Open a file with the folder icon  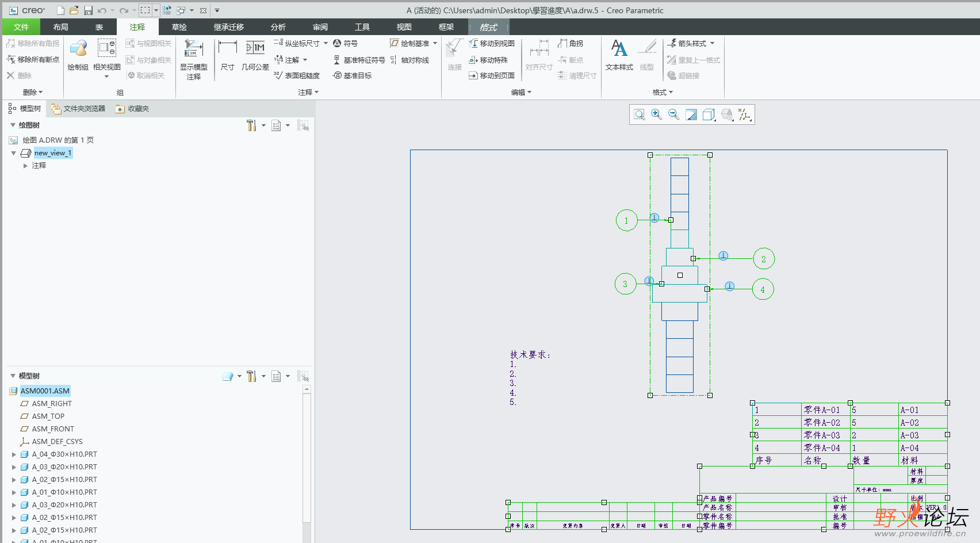[74, 10]
